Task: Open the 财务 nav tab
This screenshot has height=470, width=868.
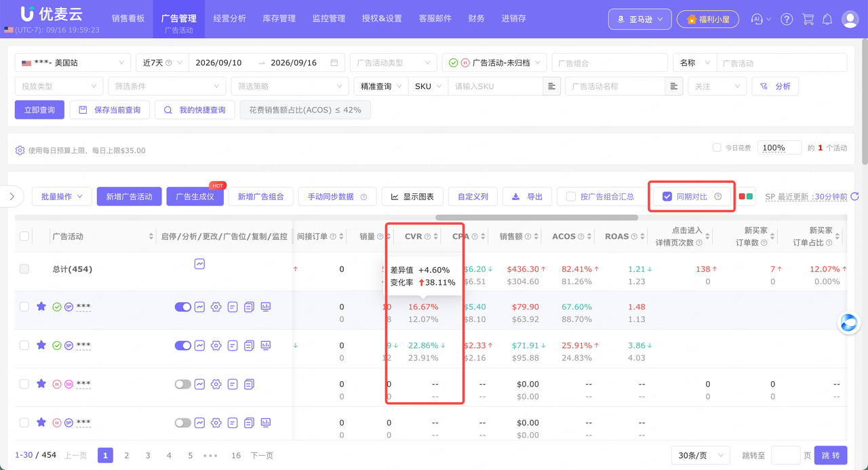Action: (x=476, y=18)
